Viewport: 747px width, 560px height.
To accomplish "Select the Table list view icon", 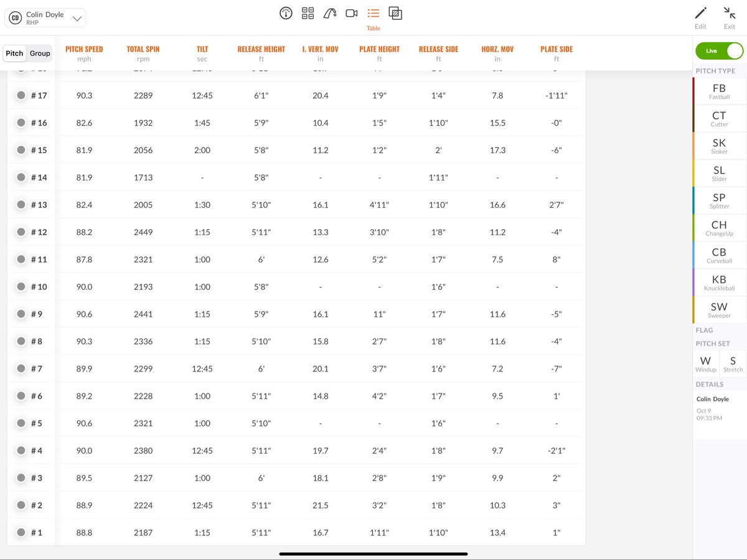I will pyautogui.click(x=374, y=13).
